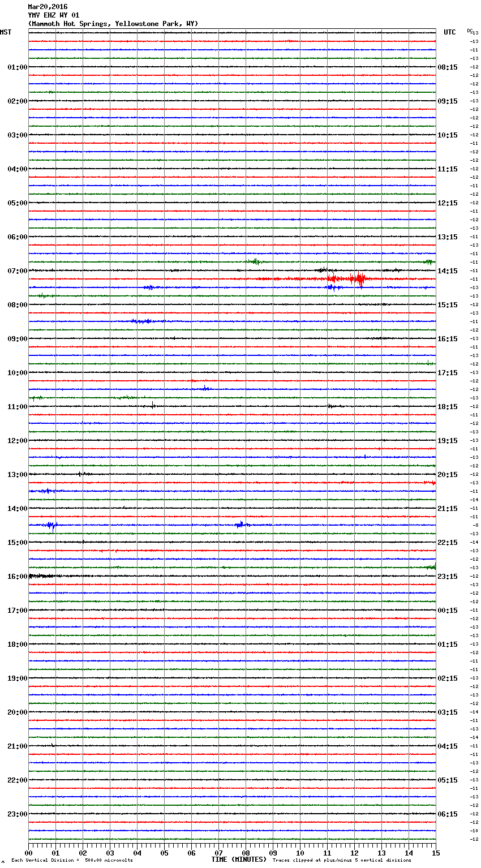Select the 16:00 MST time label
The image size is (481, 868).
click(18, 577)
